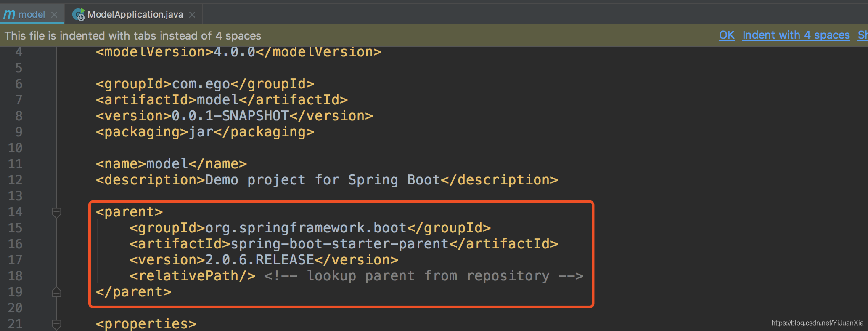Click the artifactId model line
The height and width of the screenshot is (331, 868).
point(222,100)
